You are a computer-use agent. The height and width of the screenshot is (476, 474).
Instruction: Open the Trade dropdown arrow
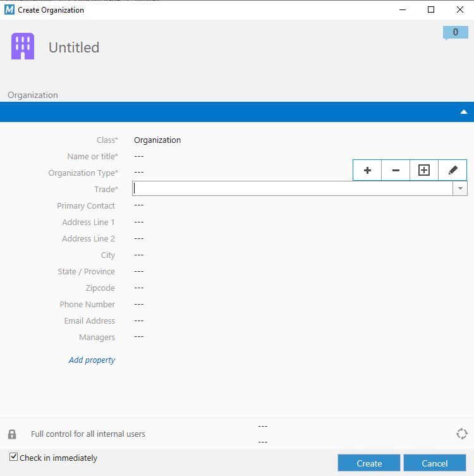(460, 188)
